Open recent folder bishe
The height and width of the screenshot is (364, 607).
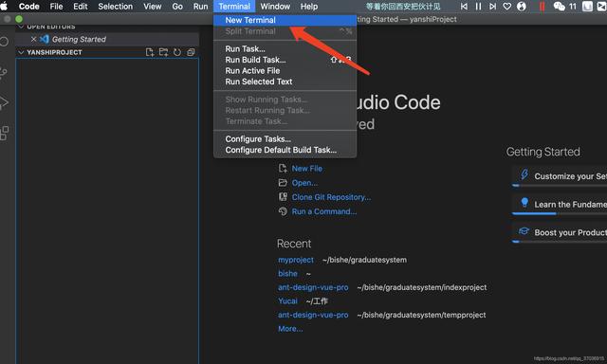[x=287, y=274]
